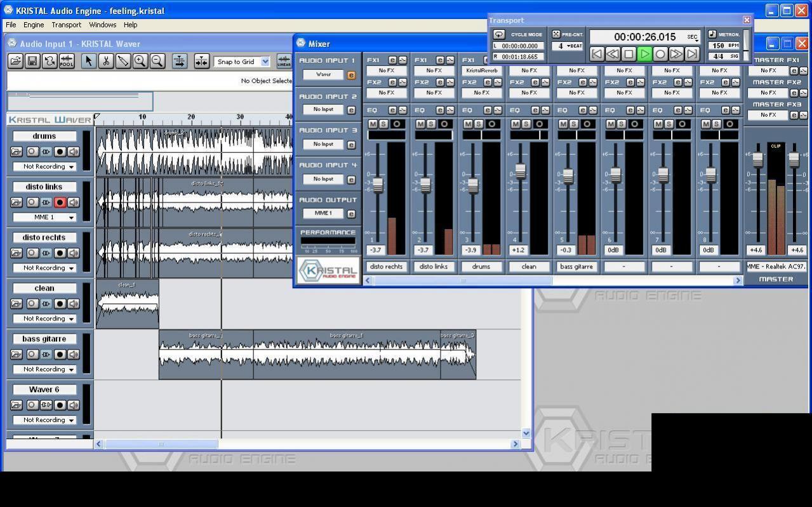Mute the drums mixer channel
Image resolution: width=812 pixels, height=507 pixels.
pyautogui.click(x=469, y=124)
